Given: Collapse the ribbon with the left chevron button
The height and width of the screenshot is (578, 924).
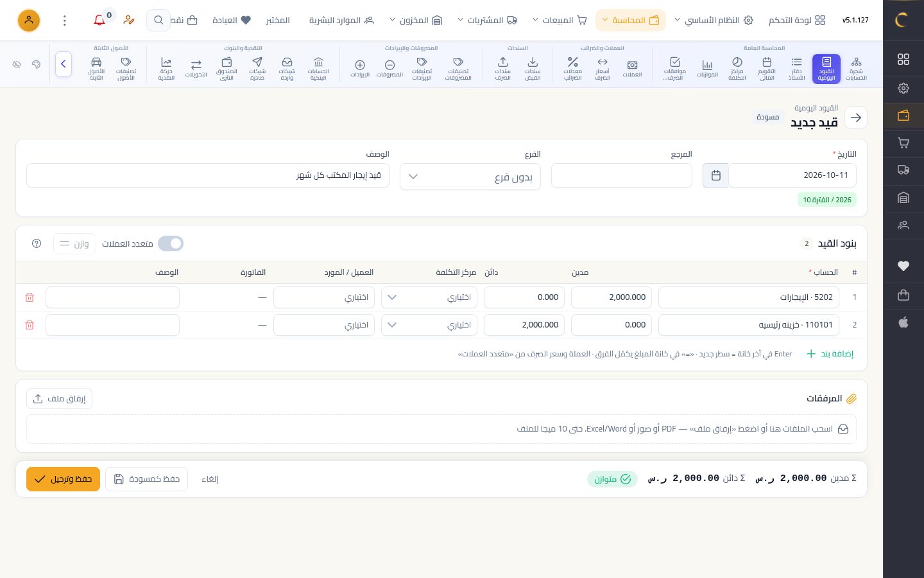Looking at the screenshot, I should click(64, 64).
